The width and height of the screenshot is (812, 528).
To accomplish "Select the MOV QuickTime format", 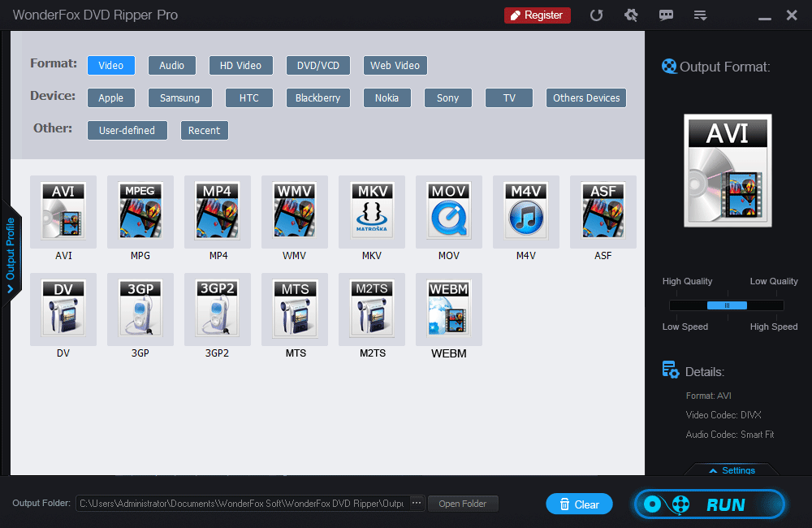I will tap(449, 211).
